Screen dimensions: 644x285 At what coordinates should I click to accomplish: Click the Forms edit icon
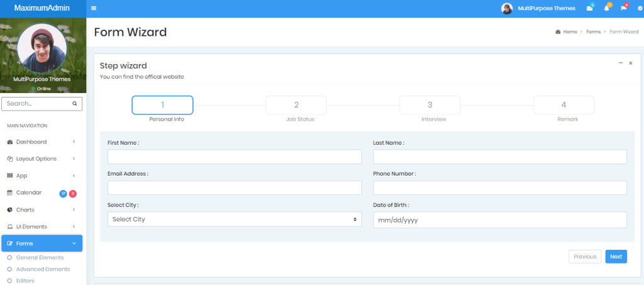pyautogui.click(x=10, y=243)
